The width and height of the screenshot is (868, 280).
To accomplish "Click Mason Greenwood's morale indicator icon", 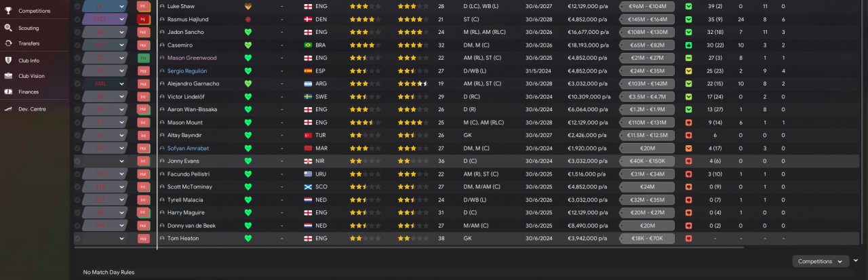I will (688, 58).
